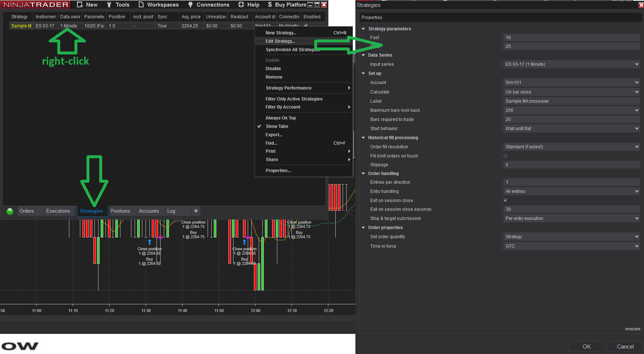Collapse the Strategy parameters section
The image size is (644, 354).
coord(363,29)
